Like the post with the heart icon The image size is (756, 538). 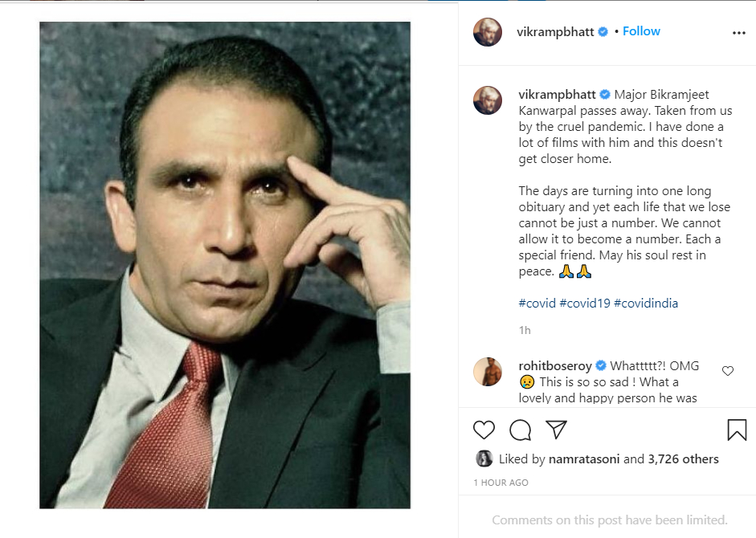tap(484, 430)
